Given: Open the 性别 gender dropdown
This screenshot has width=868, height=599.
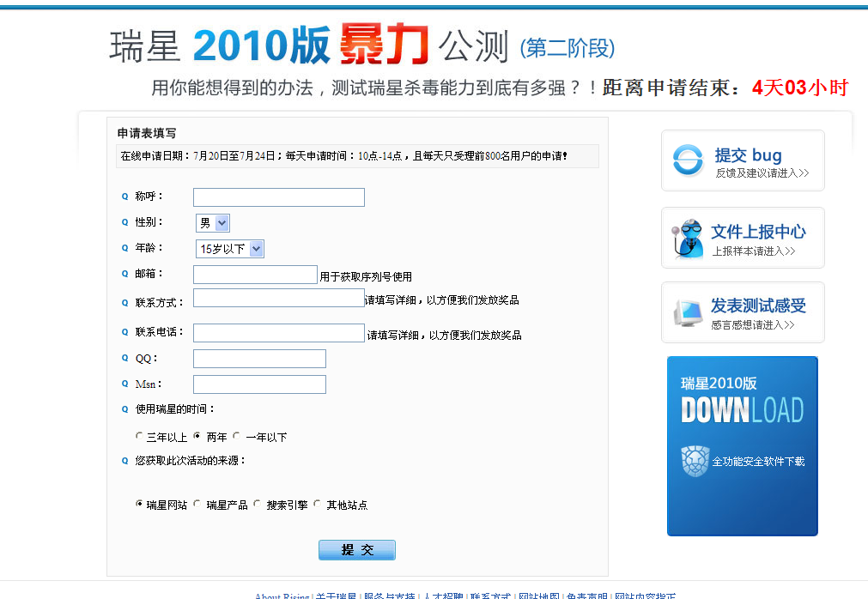Looking at the screenshot, I should tap(213, 223).
